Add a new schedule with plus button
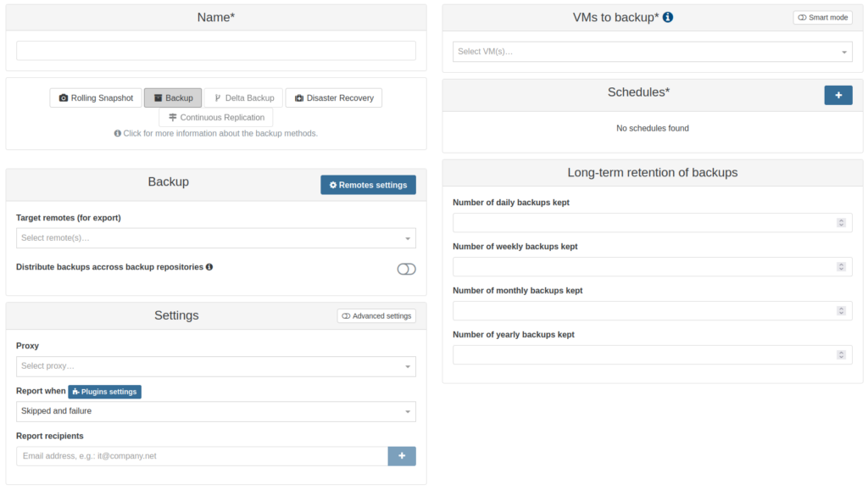The height and width of the screenshot is (490, 868). coord(837,96)
